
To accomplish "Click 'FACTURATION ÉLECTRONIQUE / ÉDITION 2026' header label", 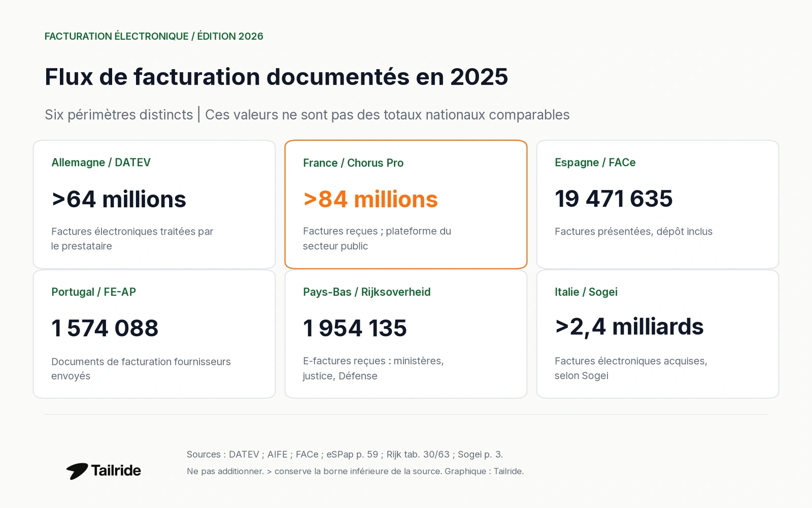I will 154,36.
